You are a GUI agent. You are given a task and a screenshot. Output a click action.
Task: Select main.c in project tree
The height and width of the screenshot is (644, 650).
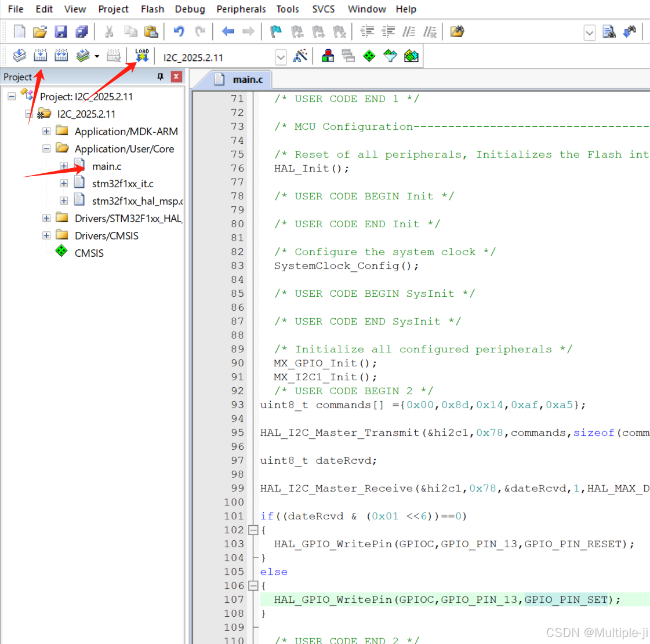pos(107,166)
